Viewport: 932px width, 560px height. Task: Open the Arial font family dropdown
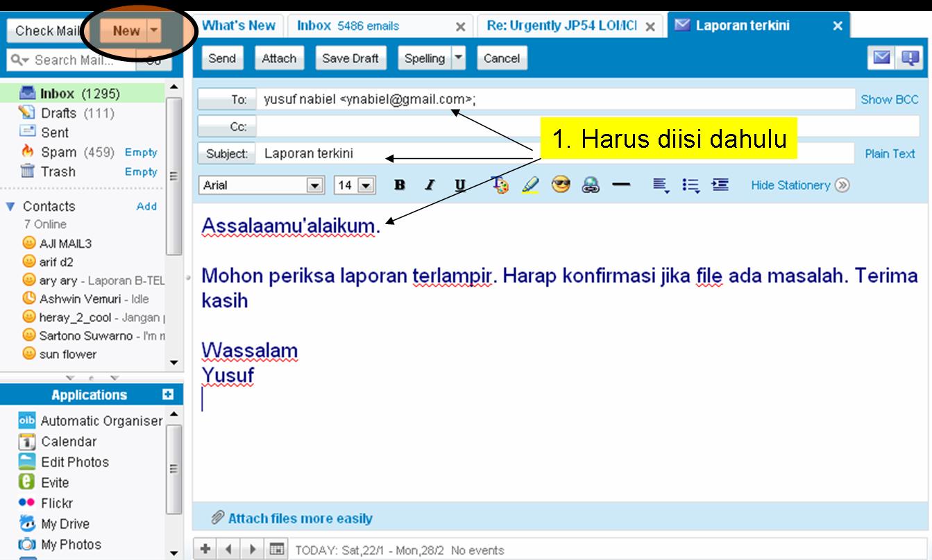click(x=316, y=185)
